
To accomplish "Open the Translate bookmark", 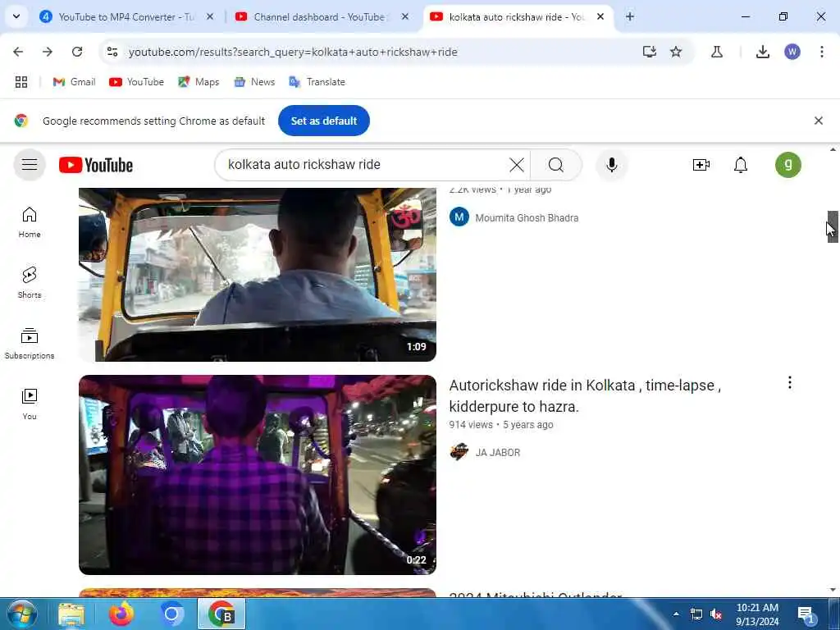I will coord(317,82).
